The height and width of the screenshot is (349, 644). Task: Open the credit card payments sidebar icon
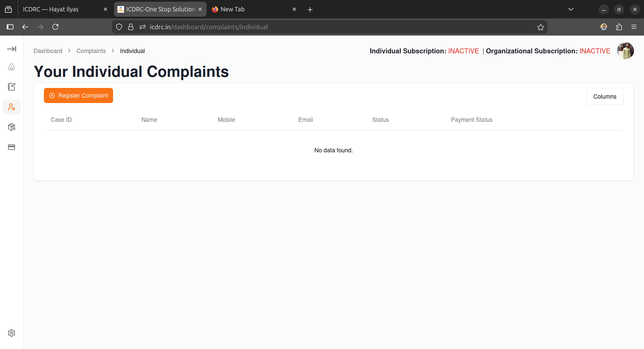(x=11, y=147)
